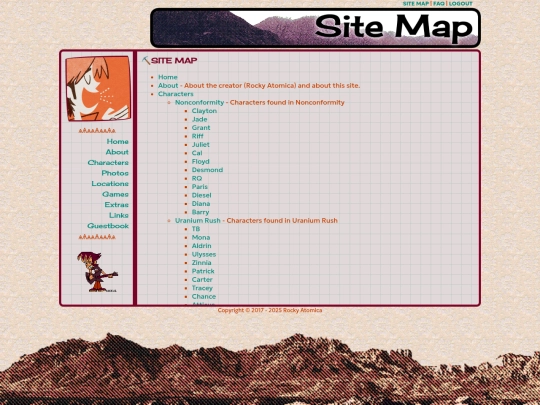Open Games in sidebar menu
This screenshot has width=540, height=405.
115,194
